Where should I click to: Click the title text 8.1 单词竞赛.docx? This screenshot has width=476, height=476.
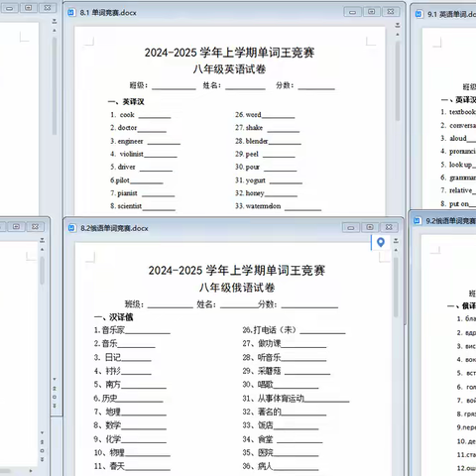point(108,13)
